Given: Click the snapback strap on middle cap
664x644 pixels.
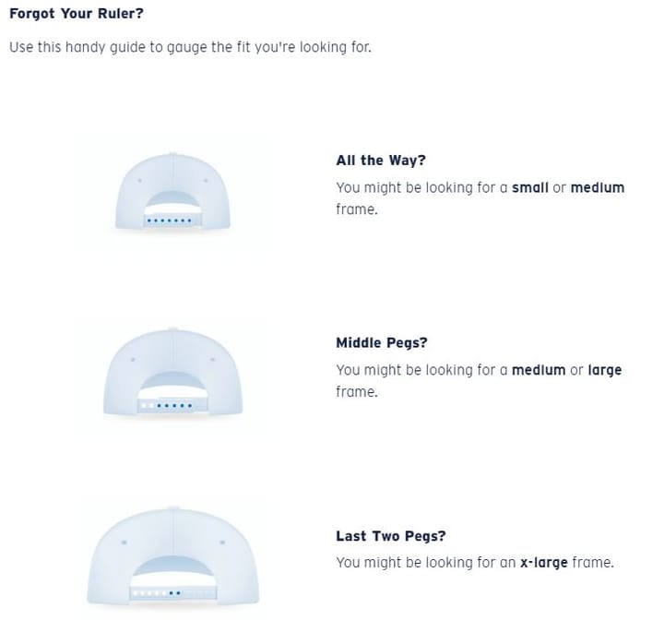Looking at the screenshot, I should click(172, 405).
